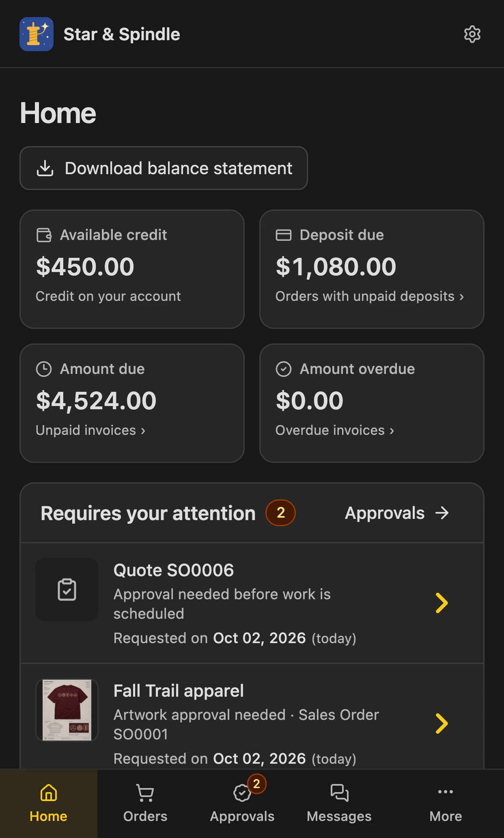Viewport: 504px width, 838px height.
Task: View Overdue invoices
Action: tap(335, 430)
